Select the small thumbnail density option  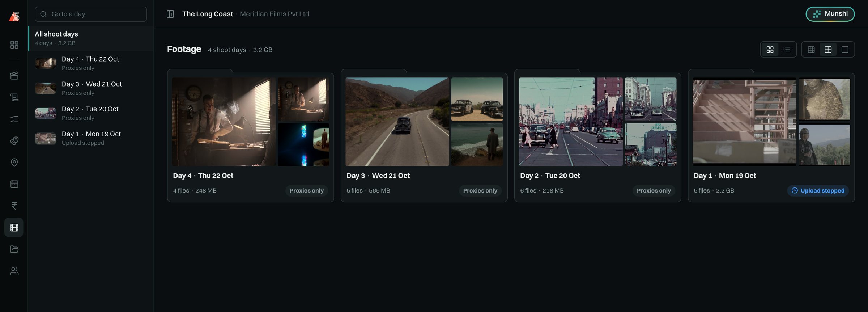point(811,50)
